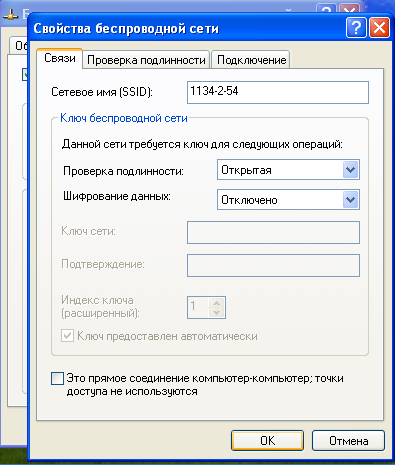This screenshot has height=466, width=396.
Task: Confirm settings with the OK button
Action: click(x=267, y=441)
